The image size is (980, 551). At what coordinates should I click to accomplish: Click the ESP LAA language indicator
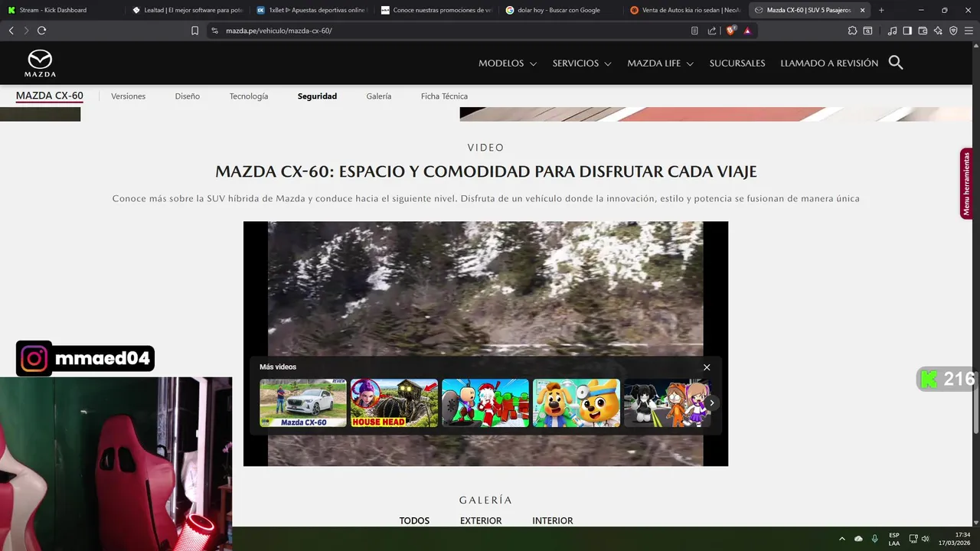point(894,539)
